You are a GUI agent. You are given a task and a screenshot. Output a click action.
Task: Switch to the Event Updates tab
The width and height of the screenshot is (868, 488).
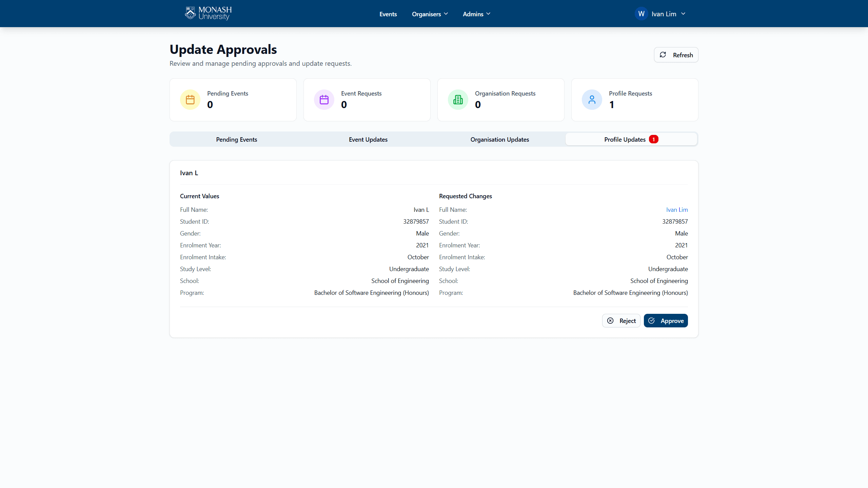coord(368,139)
